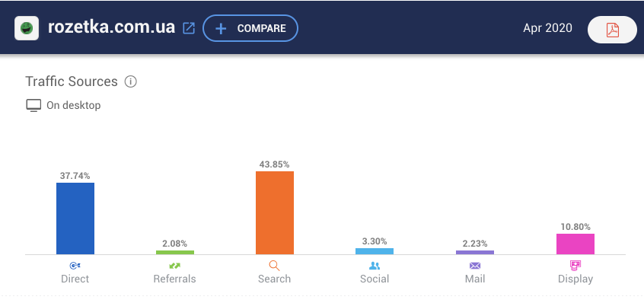Click the Direct traffic icon

click(75, 266)
